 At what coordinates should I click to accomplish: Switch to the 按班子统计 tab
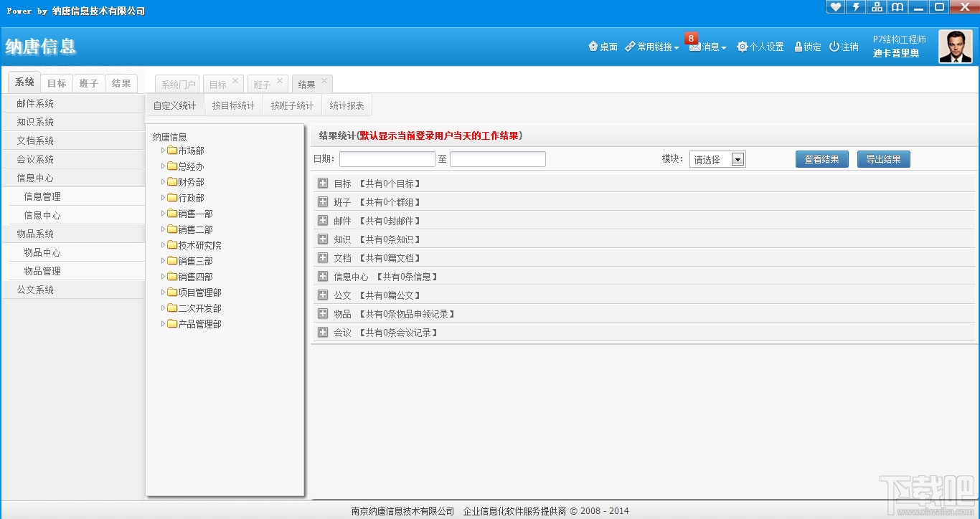coord(292,105)
